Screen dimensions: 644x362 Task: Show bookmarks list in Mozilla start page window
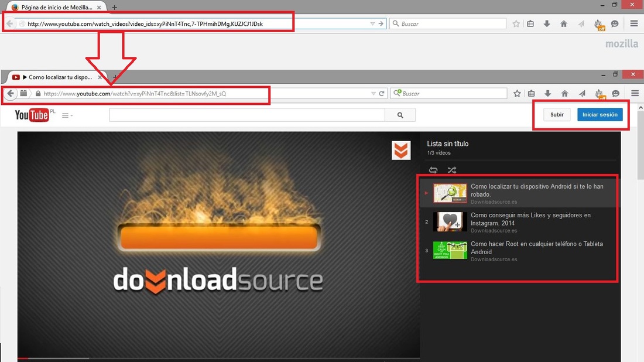530,24
